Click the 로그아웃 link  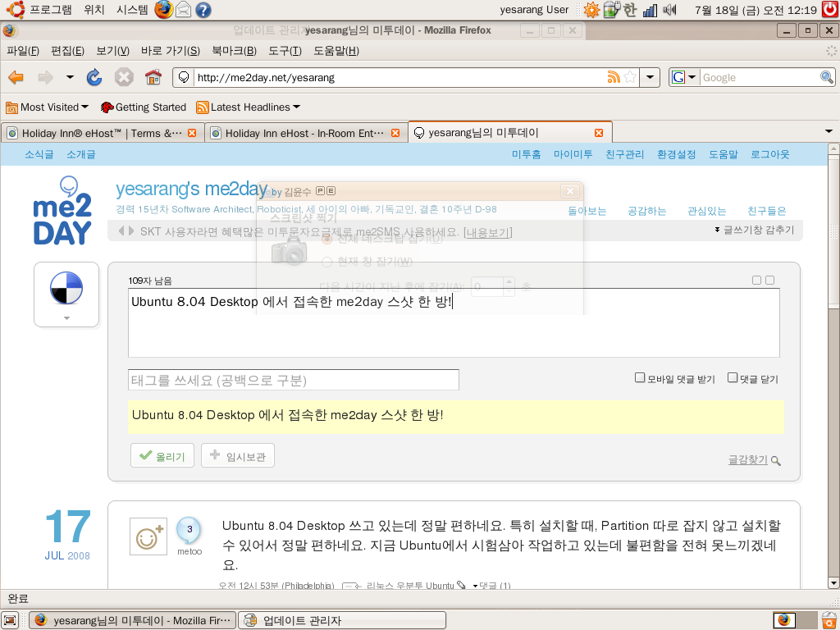tap(769, 154)
